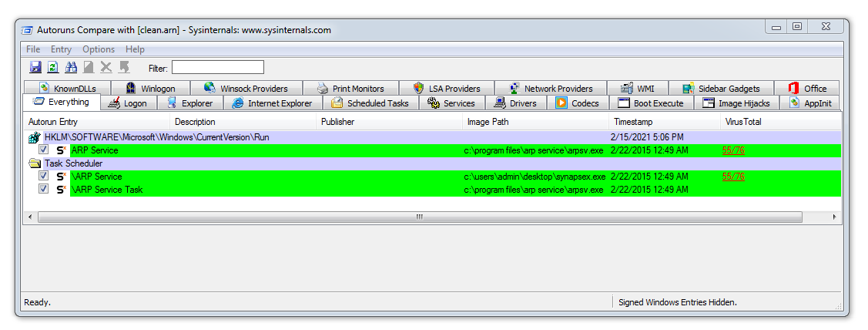The width and height of the screenshot is (868, 330).
Task: Switch to the Winlogon tab
Action: tap(151, 88)
